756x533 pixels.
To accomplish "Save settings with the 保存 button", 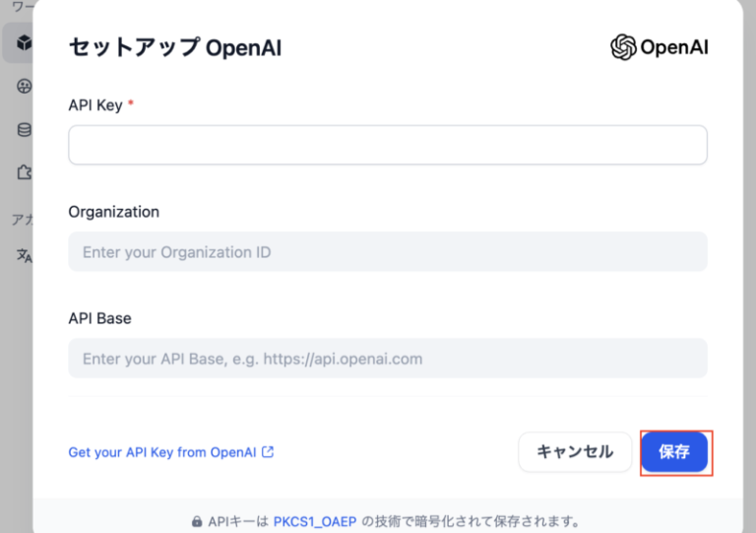I will coord(674,452).
